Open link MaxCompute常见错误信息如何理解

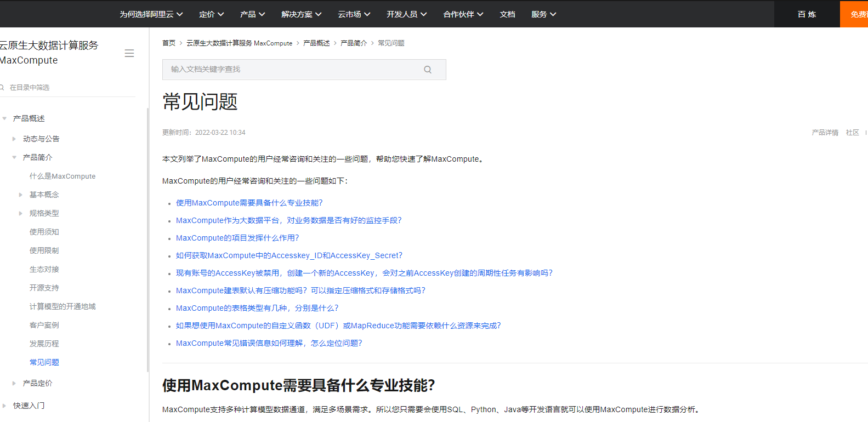[269, 343]
